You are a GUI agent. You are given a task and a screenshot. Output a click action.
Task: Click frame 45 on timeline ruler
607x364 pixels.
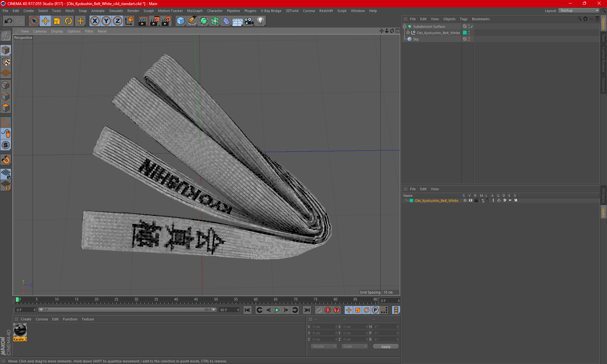196,300
